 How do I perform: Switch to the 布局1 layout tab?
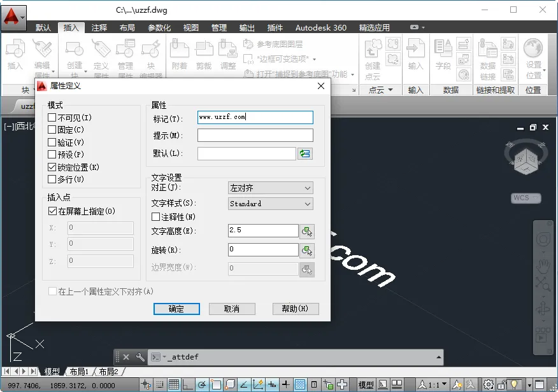tap(78, 371)
